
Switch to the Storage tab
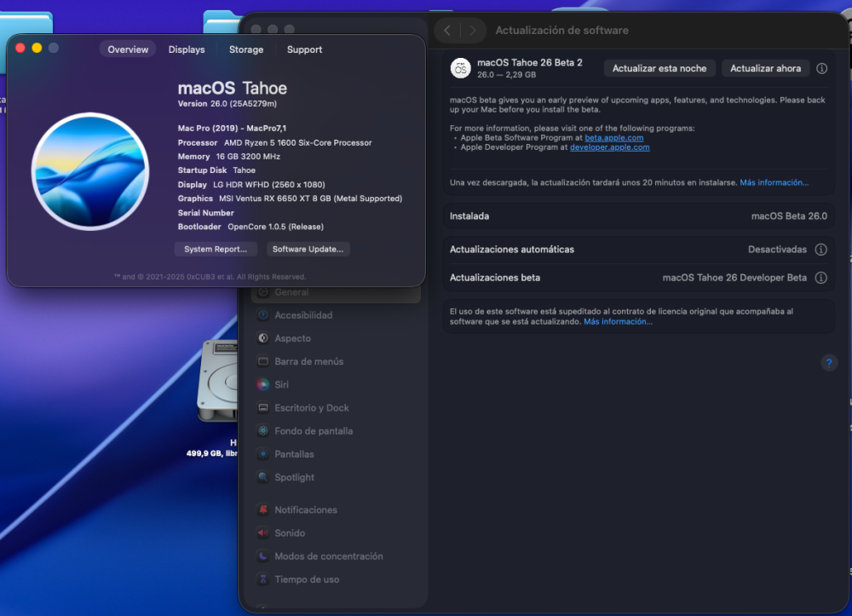tap(246, 49)
